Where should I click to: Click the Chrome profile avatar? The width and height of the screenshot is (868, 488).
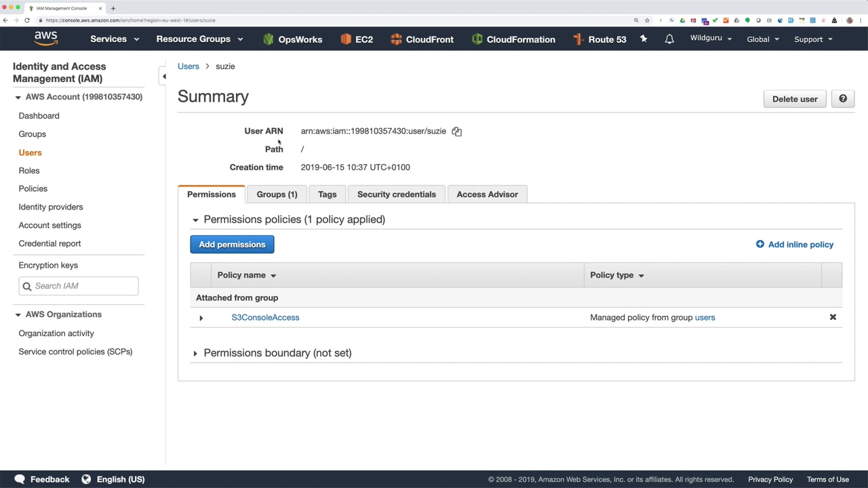pos(849,20)
